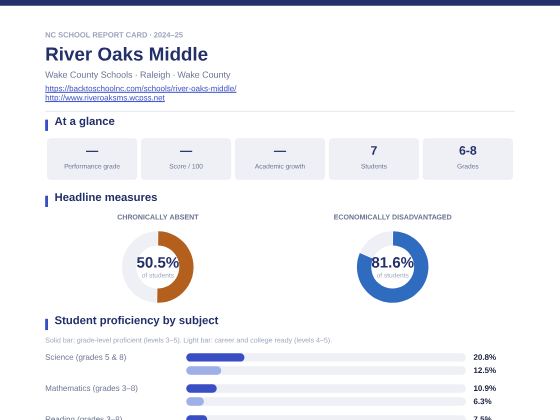Click the Headline measures section heading

click(x=106, y=197)
